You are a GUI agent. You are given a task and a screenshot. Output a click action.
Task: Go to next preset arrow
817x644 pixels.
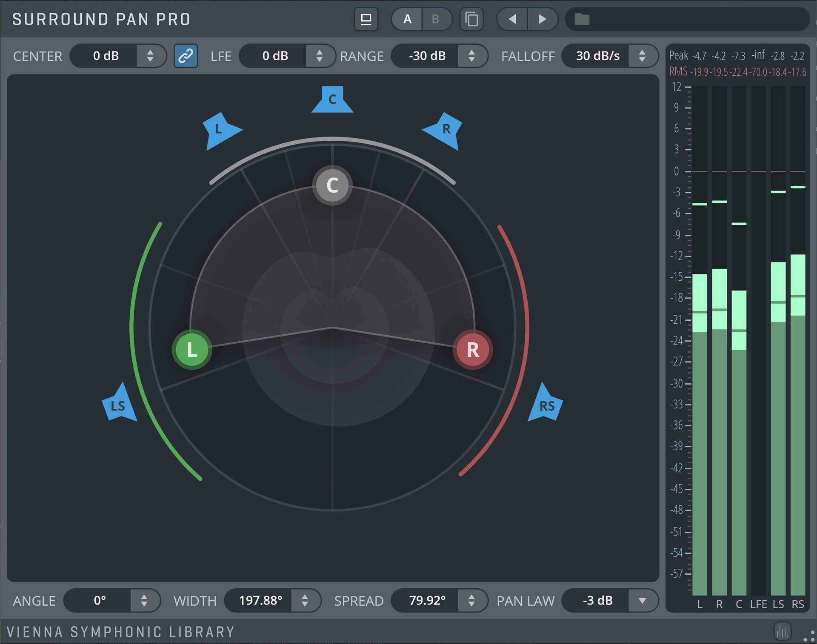(542, 19)
